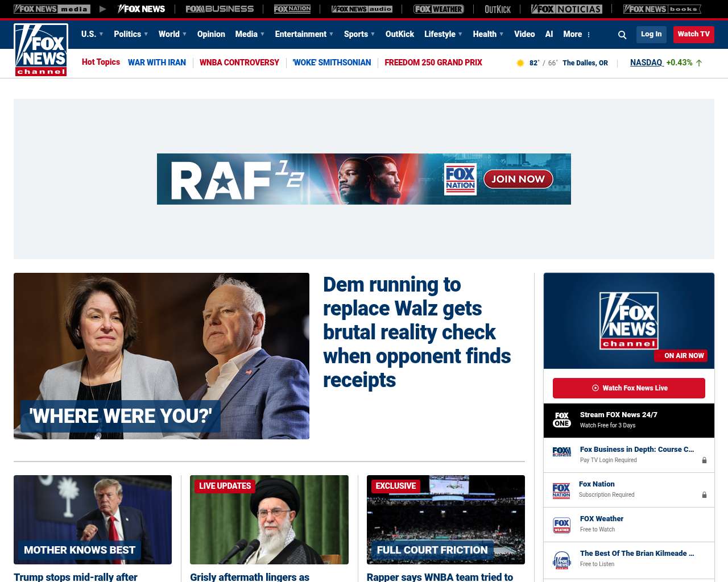728x582 pixels.
Task: Select the WNBA CONTROVERSY hot topic
Action: click(239, 63)
